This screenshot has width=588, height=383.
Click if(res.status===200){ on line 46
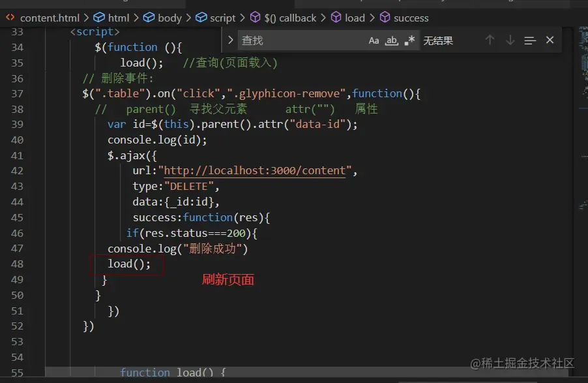pos(192,233)
